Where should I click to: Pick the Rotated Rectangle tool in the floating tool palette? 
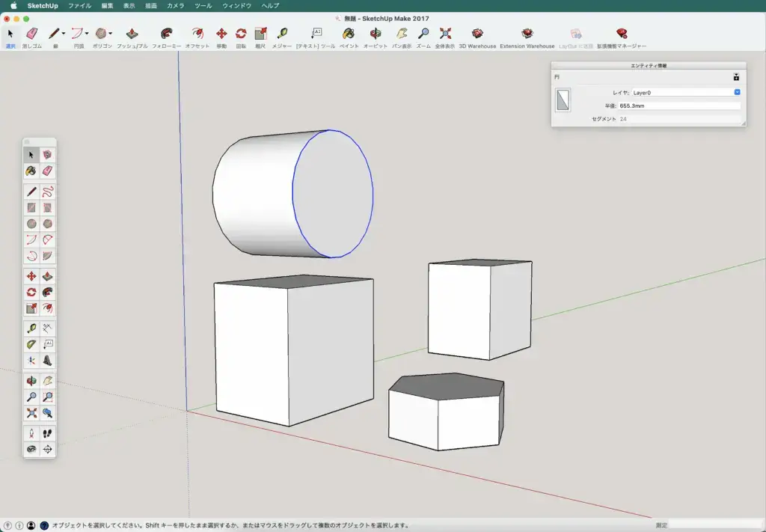point(47,207)
